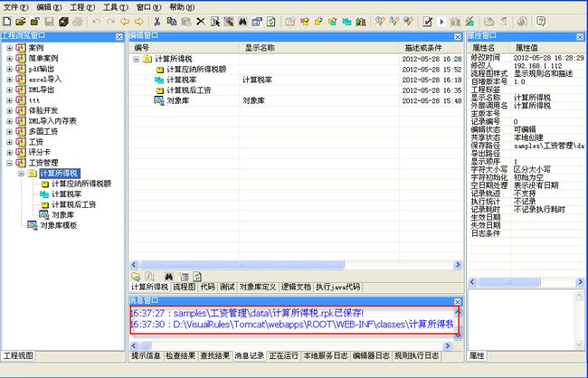
Task: Click the 属性值 column header
Action: tap(526, 48)
